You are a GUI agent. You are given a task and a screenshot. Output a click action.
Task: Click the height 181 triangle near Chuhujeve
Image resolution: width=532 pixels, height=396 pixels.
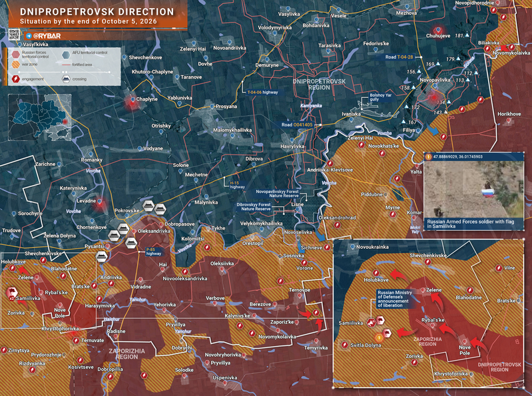pyautogui.click(x=467, y=35)
